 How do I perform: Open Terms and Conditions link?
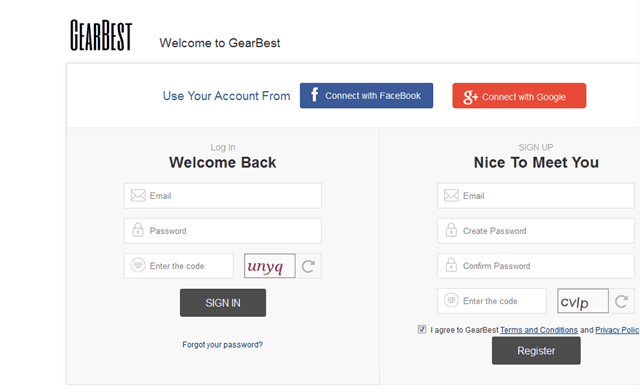539,330
